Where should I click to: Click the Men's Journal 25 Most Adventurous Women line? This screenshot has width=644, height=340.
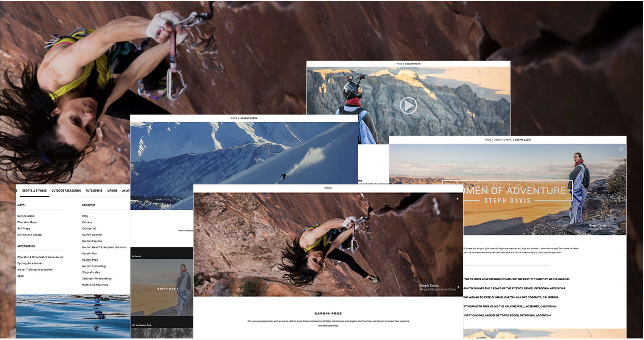tap(517, 279)
